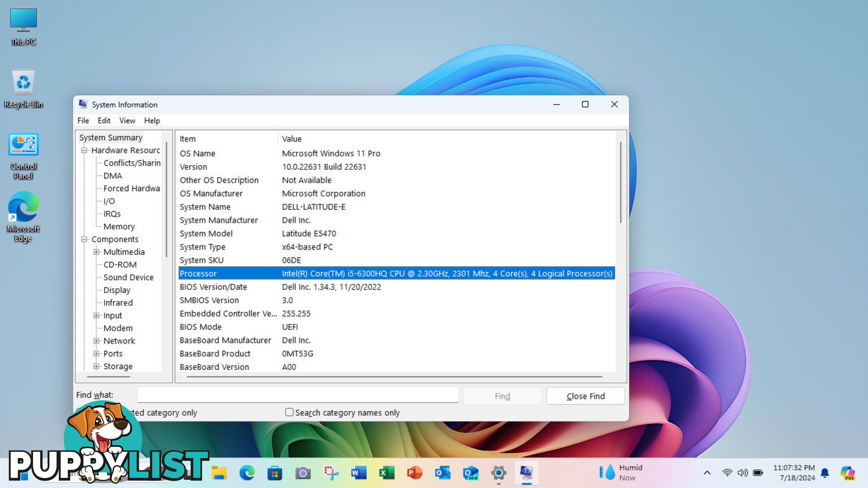
Task: Click the details pane vertical scrollbar
Action: (621, 182)
